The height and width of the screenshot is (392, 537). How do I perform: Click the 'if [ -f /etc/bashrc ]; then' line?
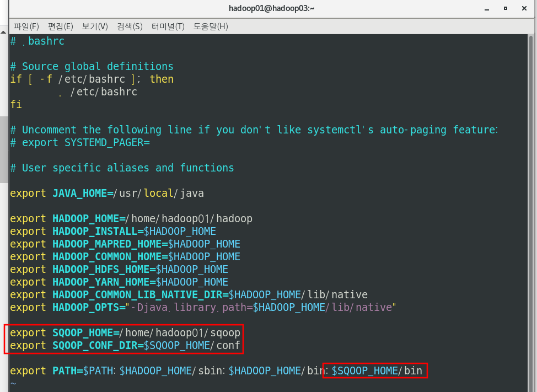(x=92, y=79)
